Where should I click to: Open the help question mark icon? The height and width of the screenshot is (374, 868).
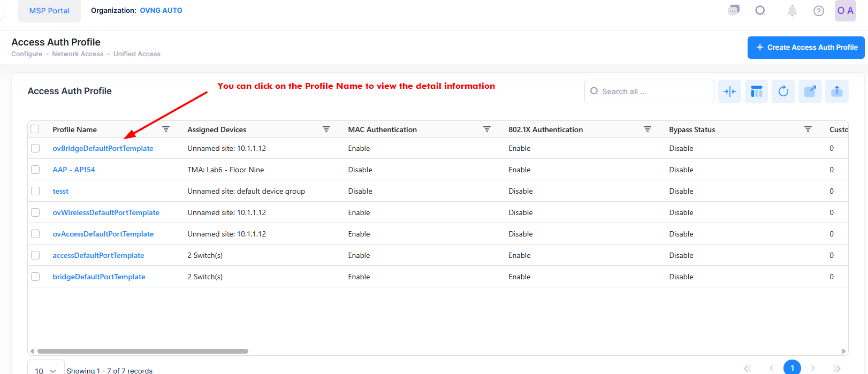point(818,11)
